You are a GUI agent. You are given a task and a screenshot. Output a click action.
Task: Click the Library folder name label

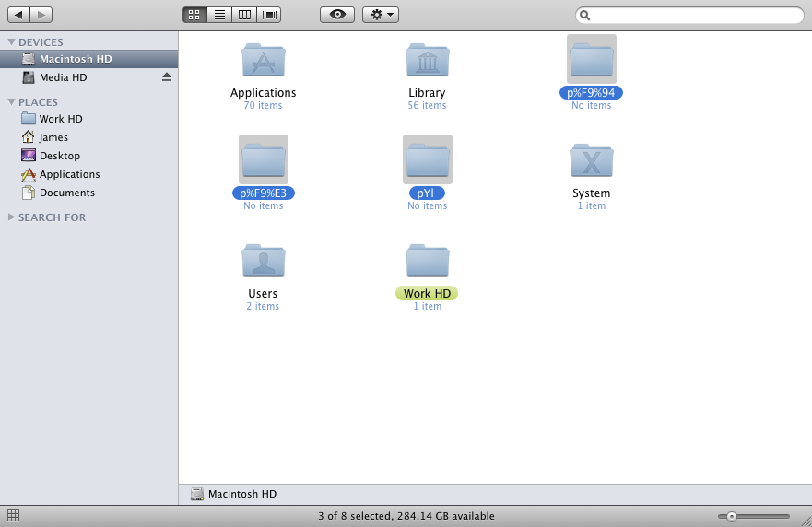pos(427,93)
